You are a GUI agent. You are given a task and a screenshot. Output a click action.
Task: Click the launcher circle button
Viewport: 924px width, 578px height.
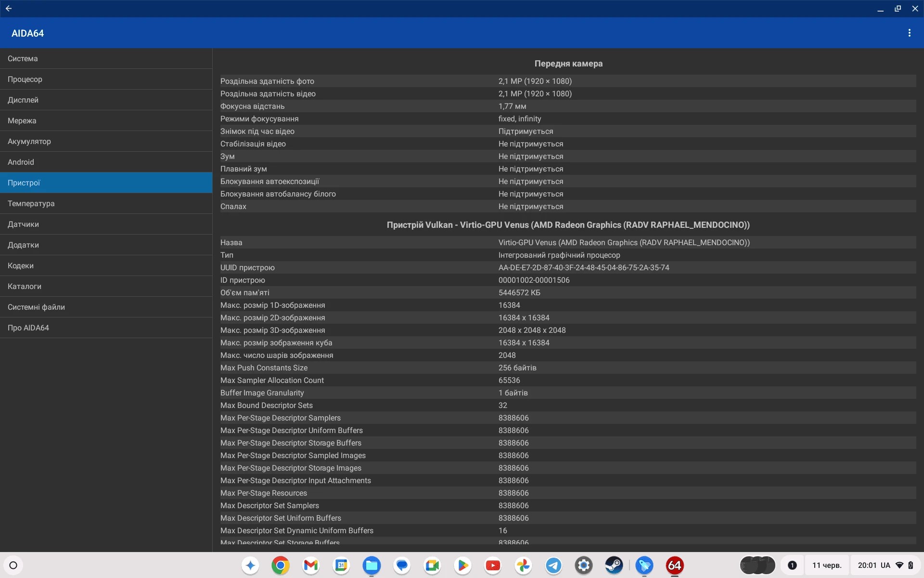(x=13, y=565)
